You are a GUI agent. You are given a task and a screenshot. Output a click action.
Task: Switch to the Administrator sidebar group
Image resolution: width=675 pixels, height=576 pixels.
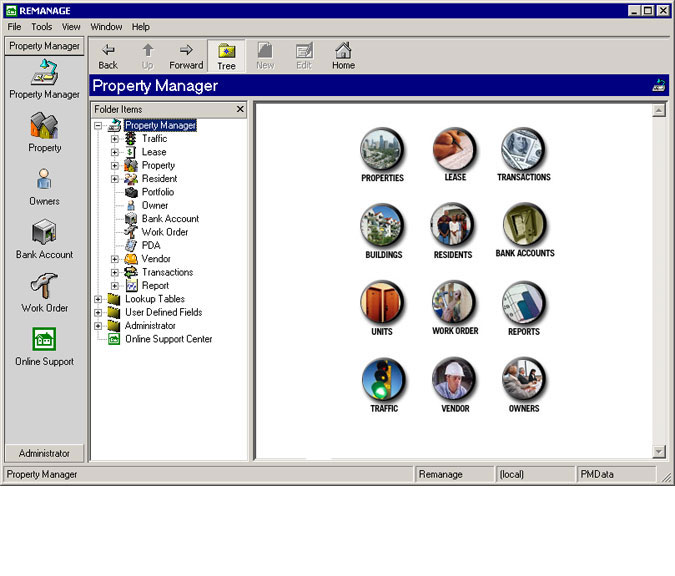click(44, 453)
